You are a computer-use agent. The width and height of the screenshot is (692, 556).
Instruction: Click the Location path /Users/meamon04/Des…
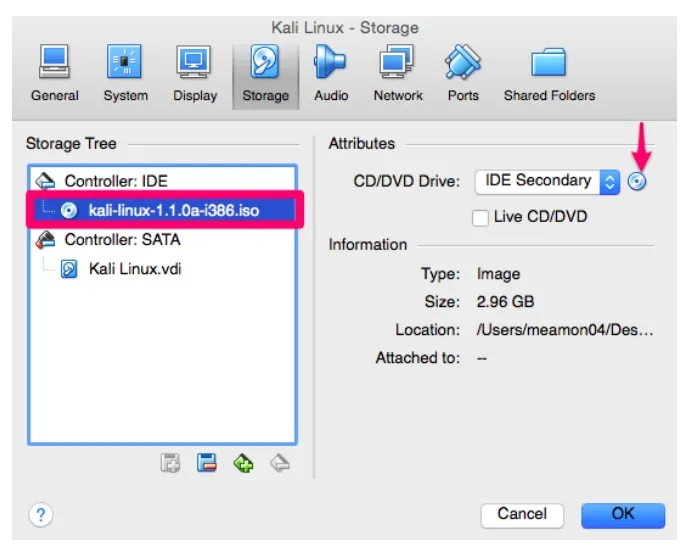point(564,330)
